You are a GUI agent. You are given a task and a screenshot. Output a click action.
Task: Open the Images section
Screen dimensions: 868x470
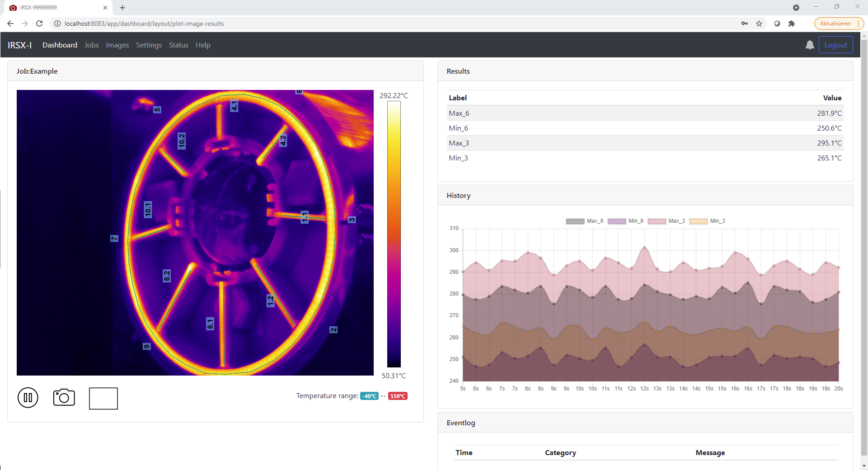coord(117,45)
